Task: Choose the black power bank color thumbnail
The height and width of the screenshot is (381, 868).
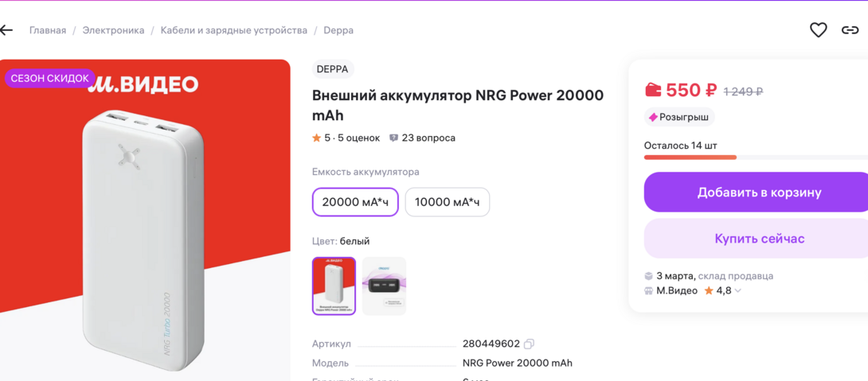Action: (x=384, y=286)
